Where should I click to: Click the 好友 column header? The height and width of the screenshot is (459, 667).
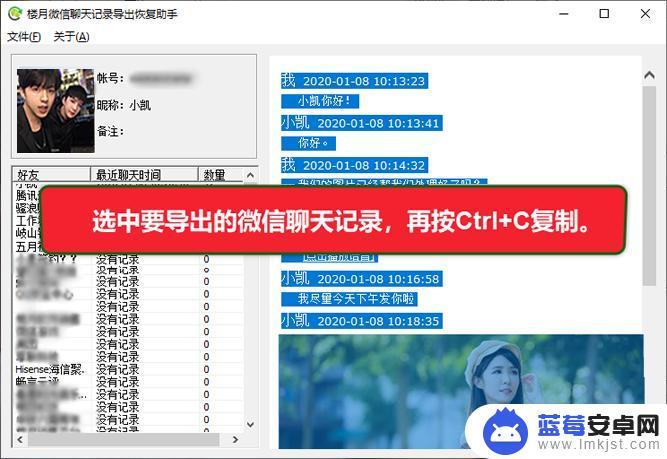pyautogui.click(x=51, y=174)
